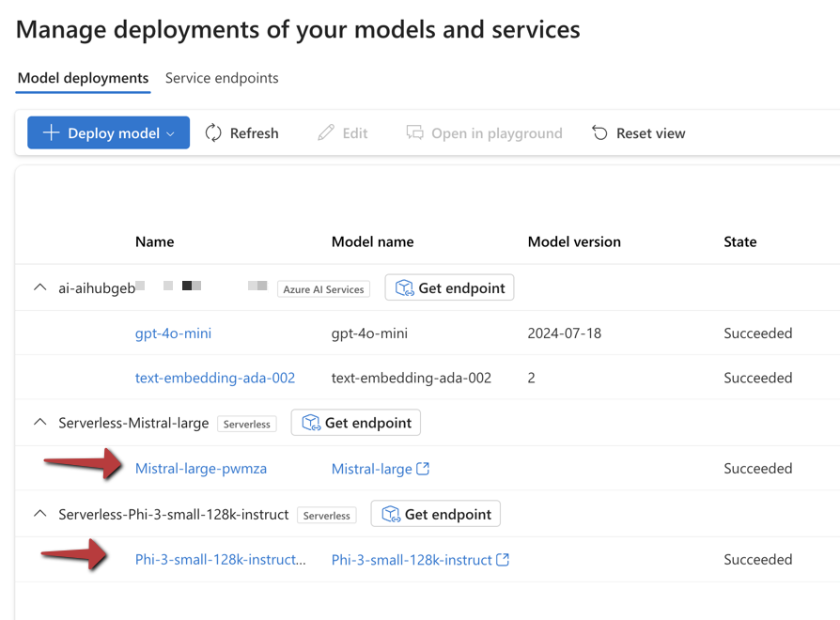Switch to the Service endpoints tab
This screenshot has height=620, width=840.
[x=222, y=78]
